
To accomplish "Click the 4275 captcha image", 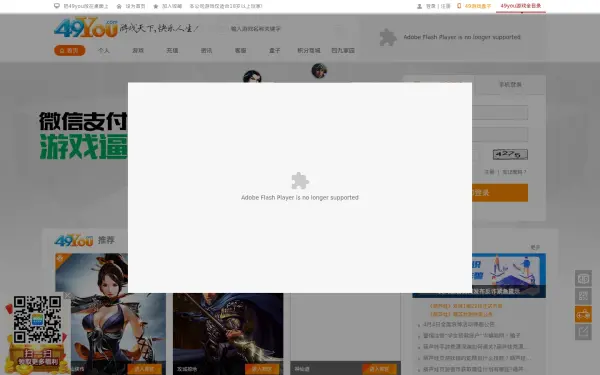I will (x=510, y=154).
